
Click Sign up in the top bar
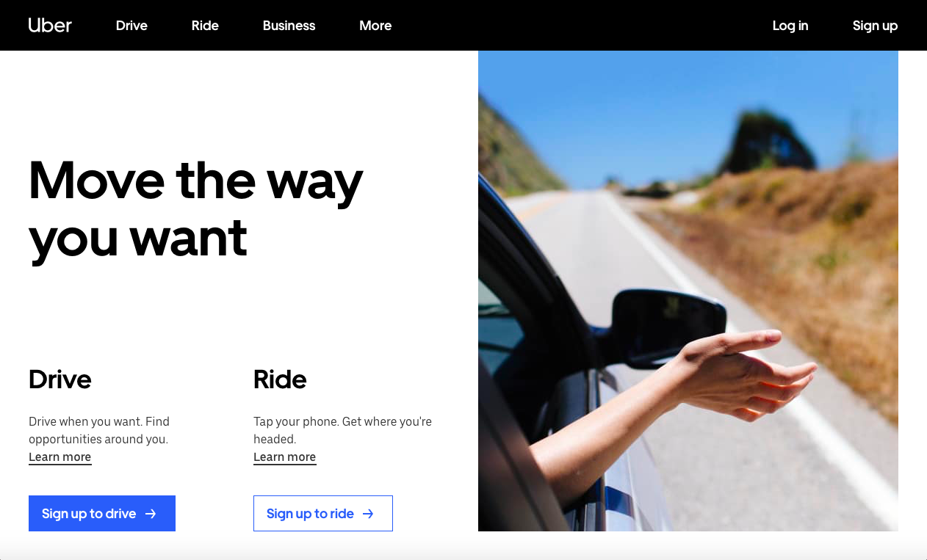875,25
